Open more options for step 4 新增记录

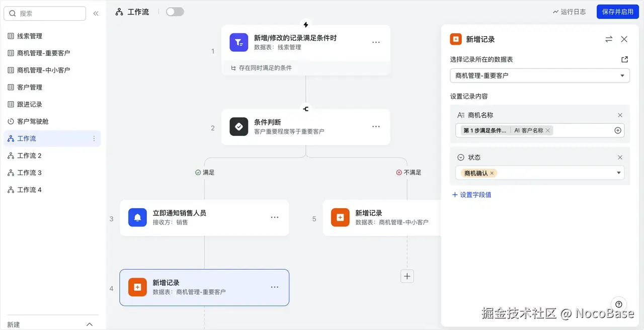click(x=275, y=287)
